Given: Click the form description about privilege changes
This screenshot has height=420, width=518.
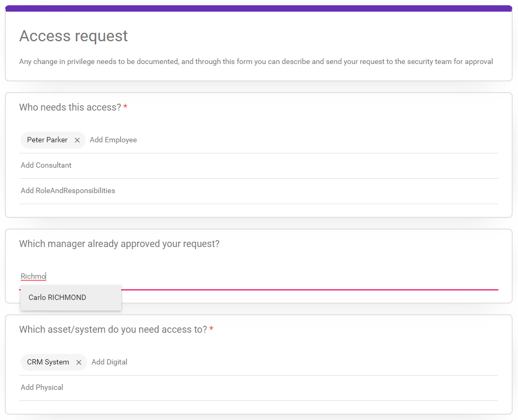Looking at the screenshot, I should 256,62.
